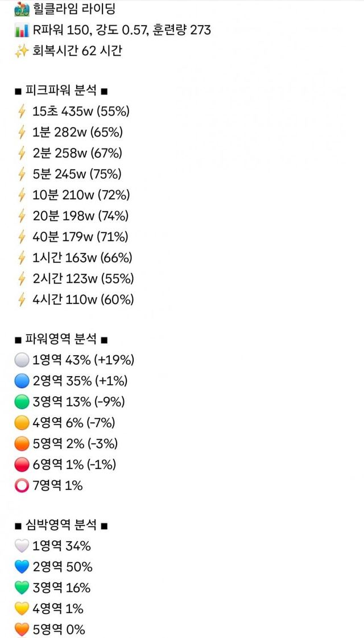Click the red circle for 6영역 1%
The image size is (364, 638).
(22, 465)
